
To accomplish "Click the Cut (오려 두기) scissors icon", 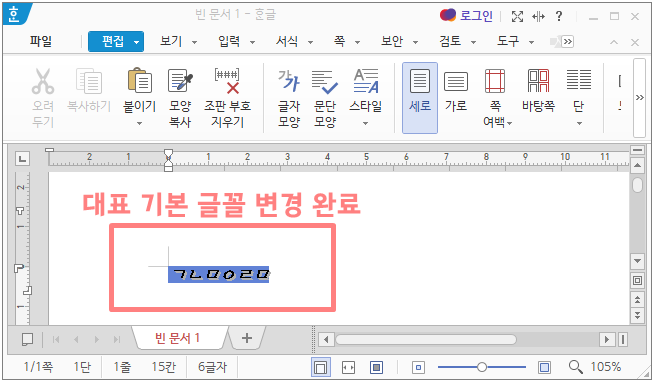I will tap(43, 81).
